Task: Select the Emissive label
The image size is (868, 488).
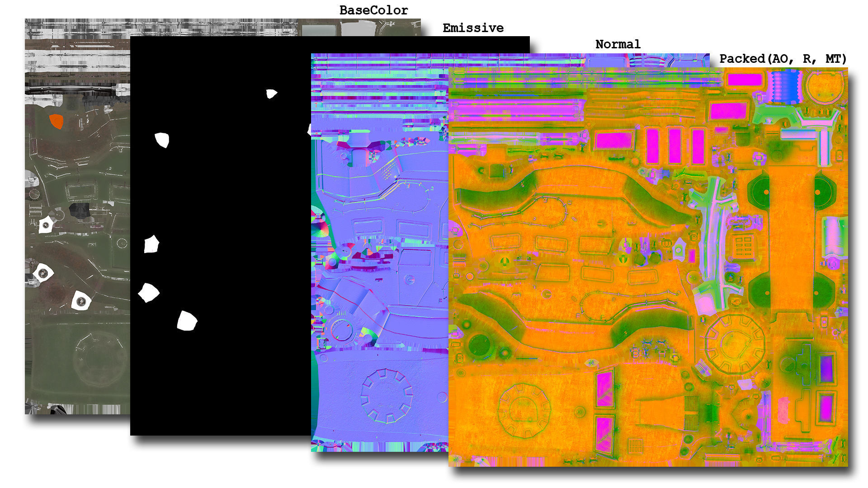Action: coord(473,28)
